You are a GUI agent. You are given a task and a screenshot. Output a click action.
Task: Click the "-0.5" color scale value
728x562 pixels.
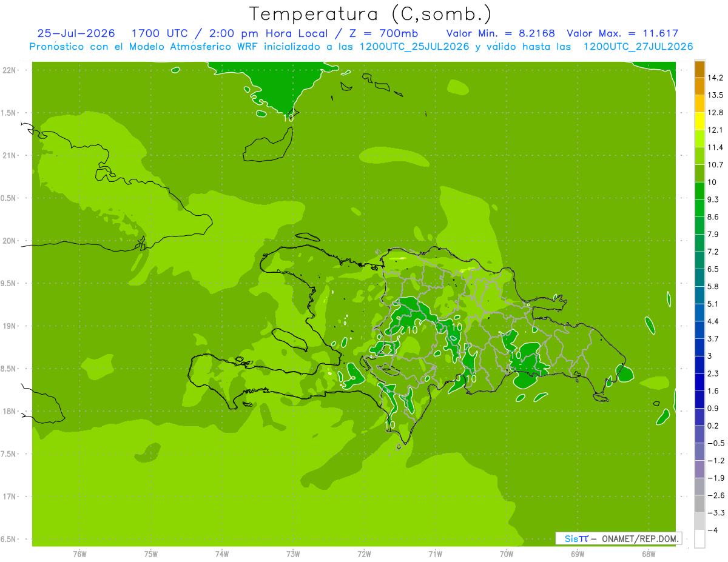pos(716,443)
